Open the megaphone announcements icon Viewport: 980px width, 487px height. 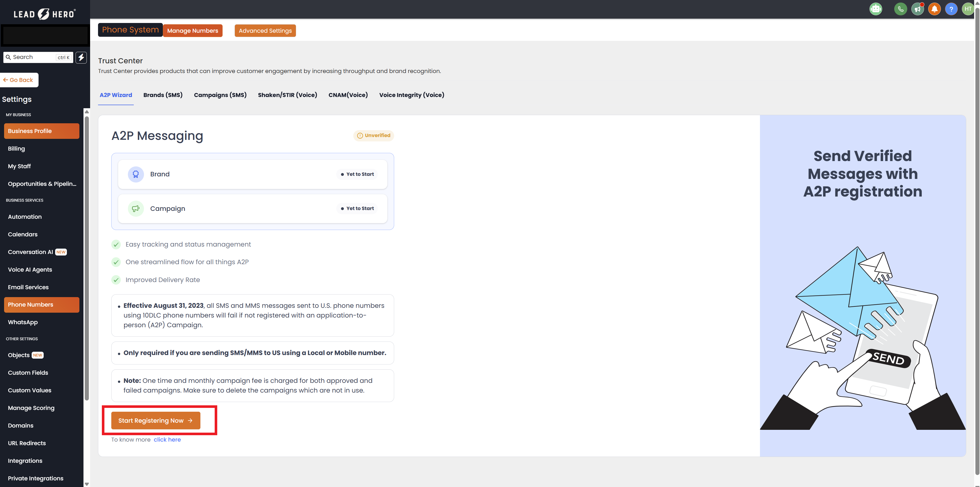[917, 9]
